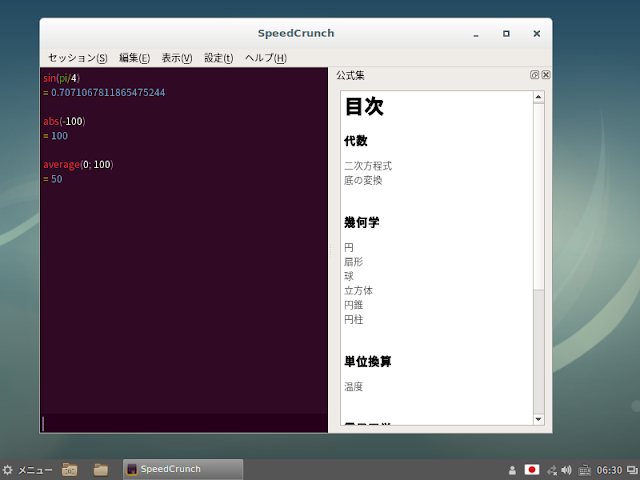Click the show desktop tray icon
Image resolution: width=640 pixels, height=480 pixels.
[633, 470]
